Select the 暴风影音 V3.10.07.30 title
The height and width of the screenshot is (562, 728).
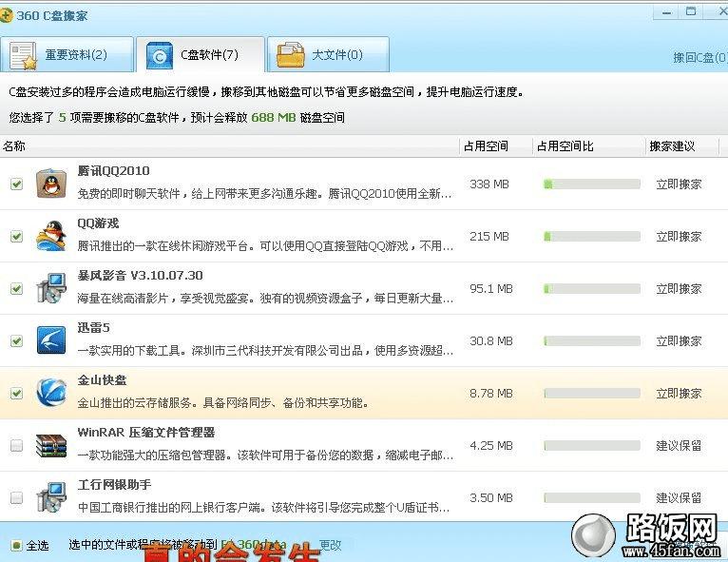click(x=140, y=276)
